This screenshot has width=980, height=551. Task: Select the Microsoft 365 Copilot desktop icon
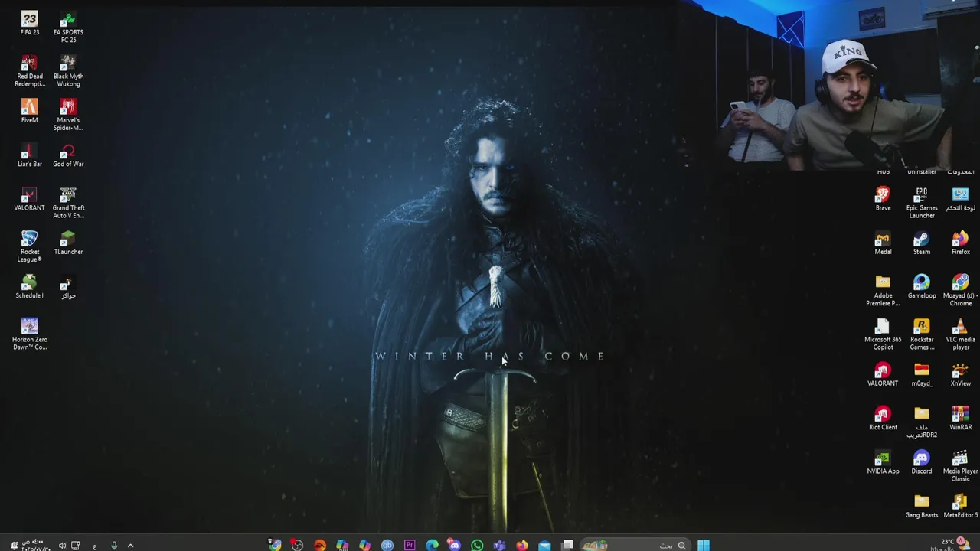pyautogui.click(x=883, y=334)
